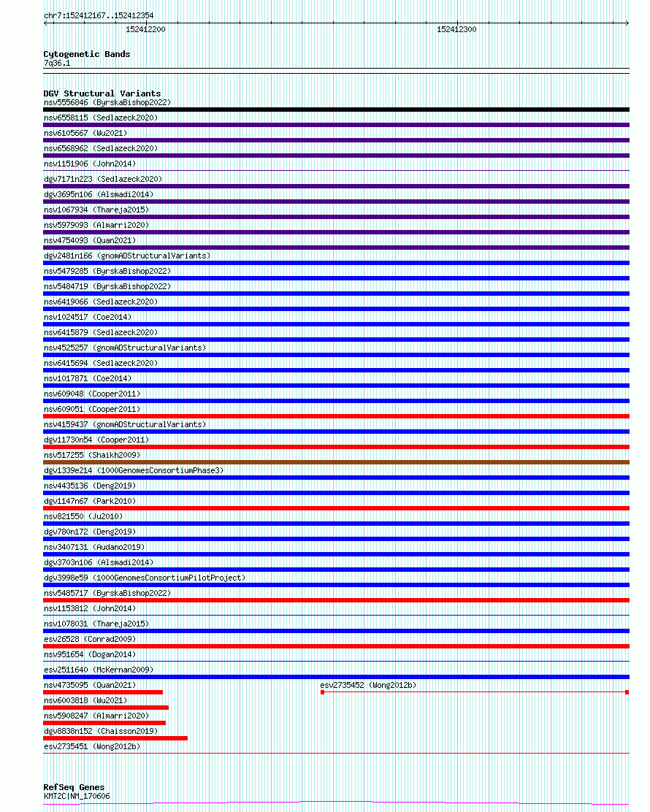Select dgv1339e214 (1000GenomesConsortiumPhase3) label
650x812 pixels.
click(x=134, y=471)
